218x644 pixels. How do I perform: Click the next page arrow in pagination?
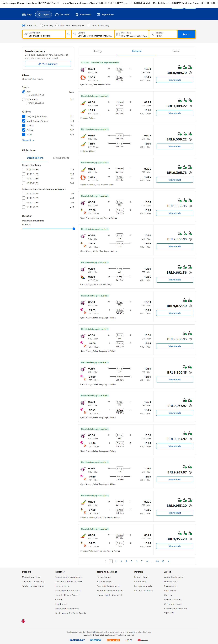coord(169,561)
